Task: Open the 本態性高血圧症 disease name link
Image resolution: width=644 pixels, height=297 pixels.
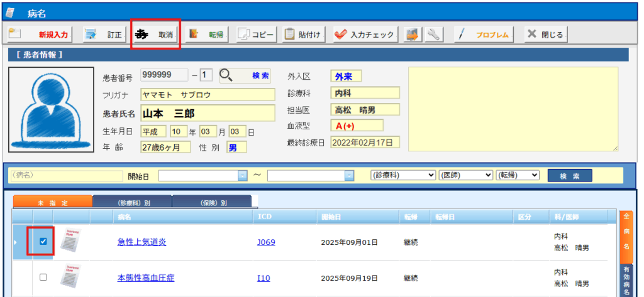Action: [x=146, y=278]
